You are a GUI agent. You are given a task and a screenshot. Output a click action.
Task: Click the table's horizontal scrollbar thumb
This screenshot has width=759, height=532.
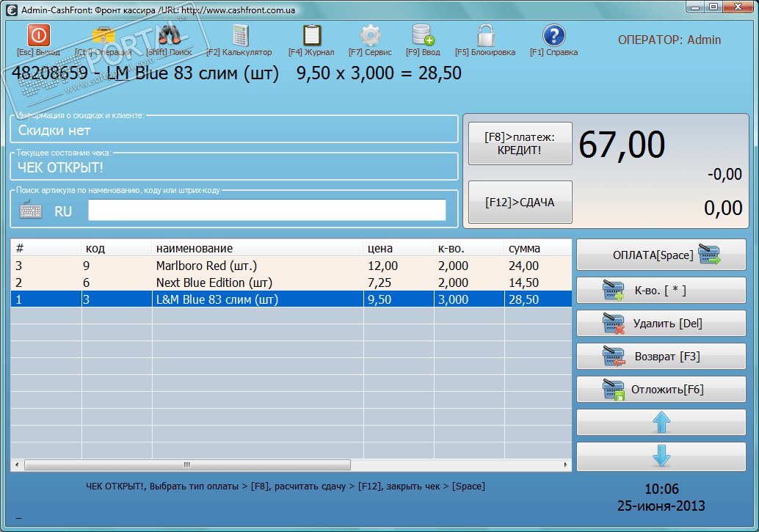tap(187, 464)
